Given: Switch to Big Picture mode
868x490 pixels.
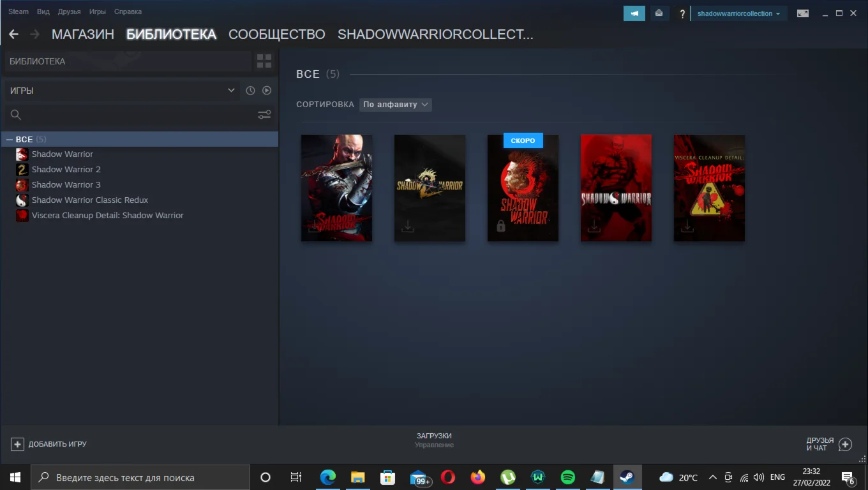Looking at the screenshot, I should click(803, 13).
